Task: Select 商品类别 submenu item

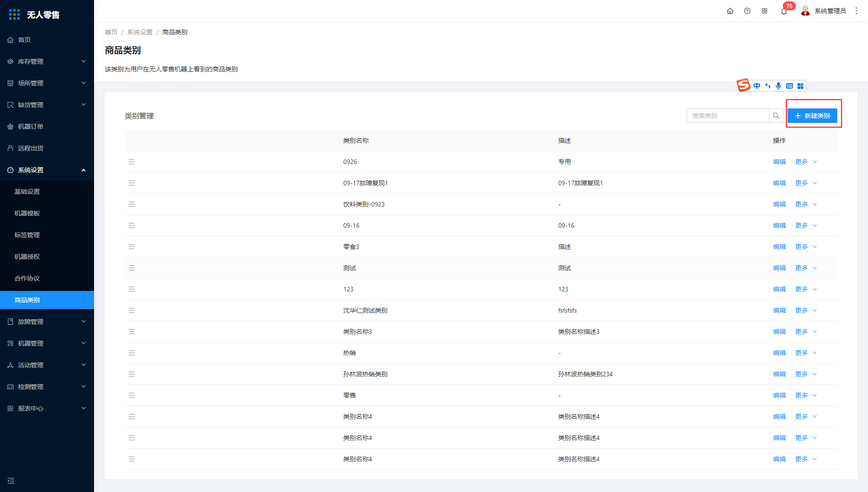Action: click(x=47, y=300)
